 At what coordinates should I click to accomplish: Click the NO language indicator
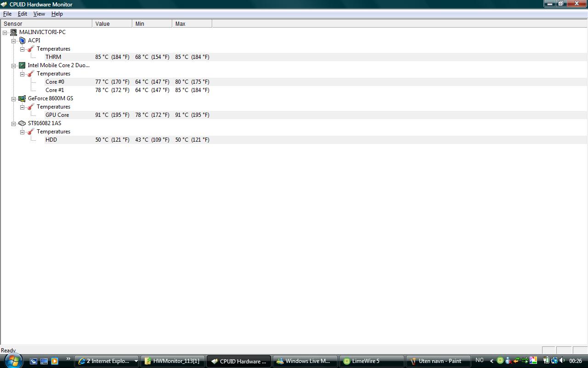[480, 360]
